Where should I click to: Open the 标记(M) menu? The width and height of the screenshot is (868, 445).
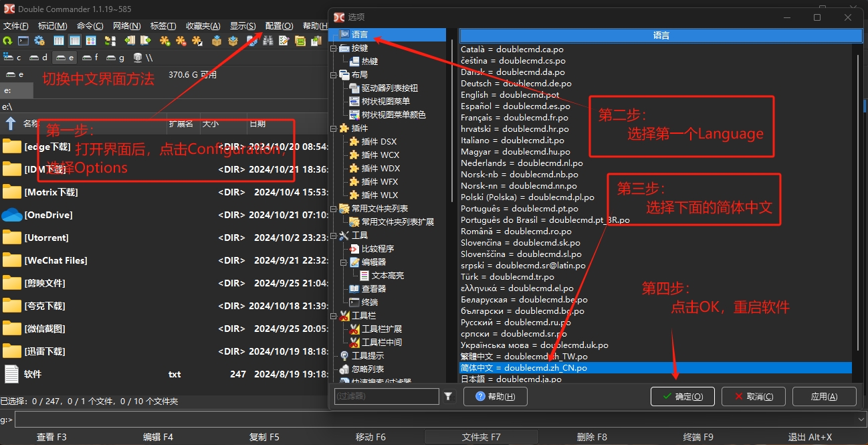(x=52, y=25)
